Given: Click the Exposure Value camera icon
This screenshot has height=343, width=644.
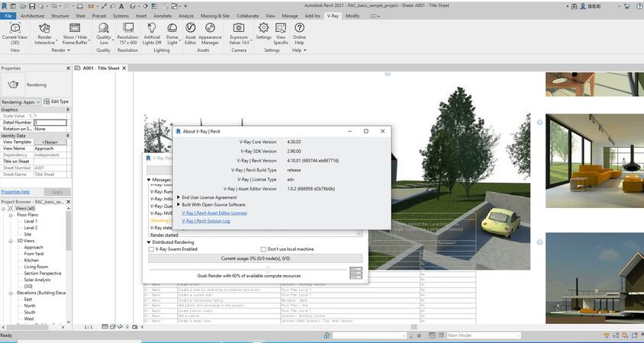Looking at the screenshot, I should 239,28.
